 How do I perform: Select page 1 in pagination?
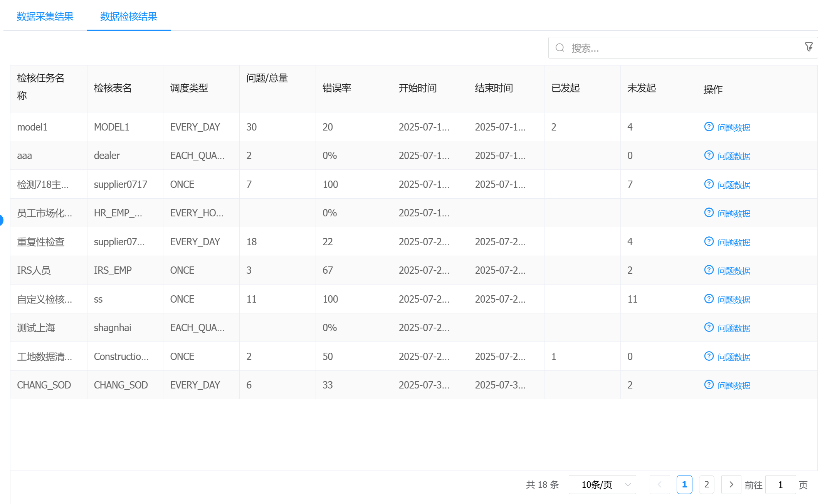click(x=684, y=485)
